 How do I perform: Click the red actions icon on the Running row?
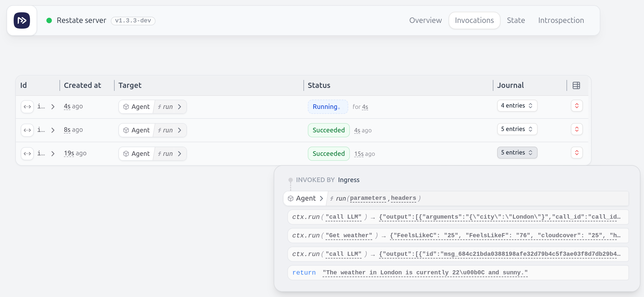click(x=577, y=106)
